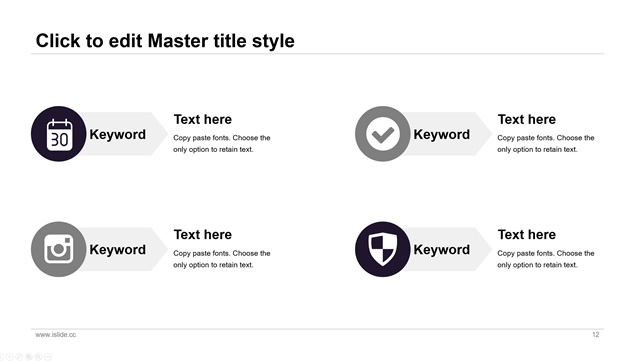Viewport: 635px width, 361px height.
Task: Open the www.islide.cc footer link
Action: 55,335
